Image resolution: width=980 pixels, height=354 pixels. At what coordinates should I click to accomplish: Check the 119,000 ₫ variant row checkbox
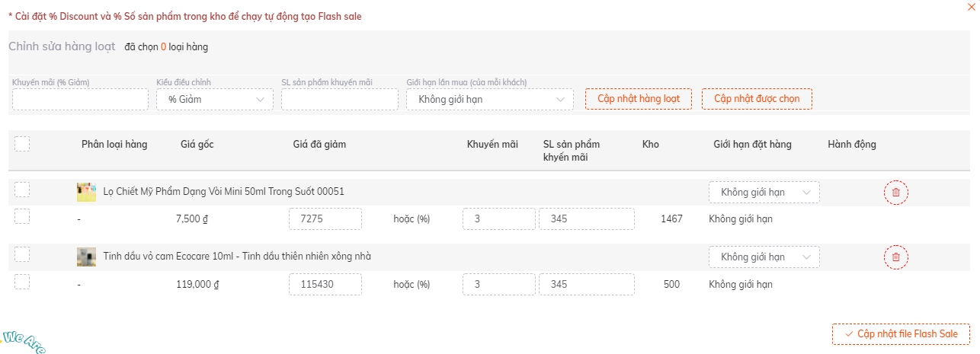[x=22, y=282]
